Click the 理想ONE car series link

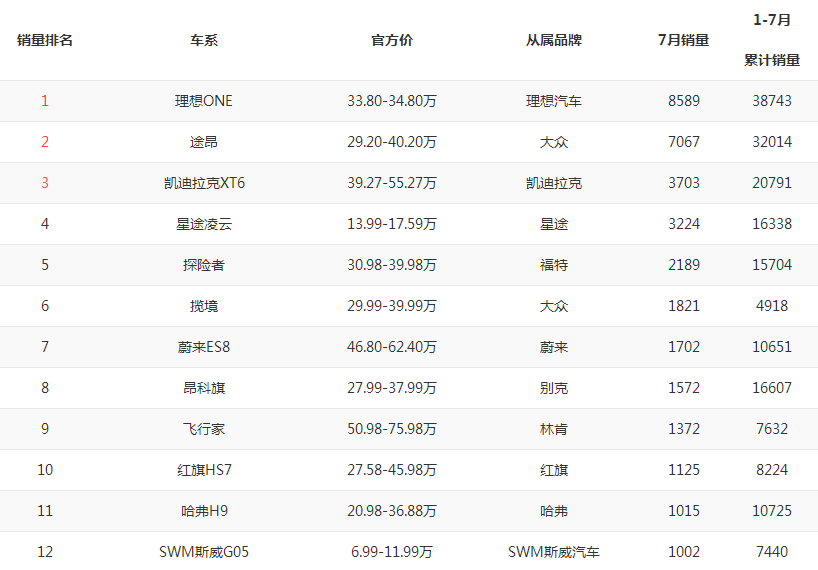click(204, 101)
